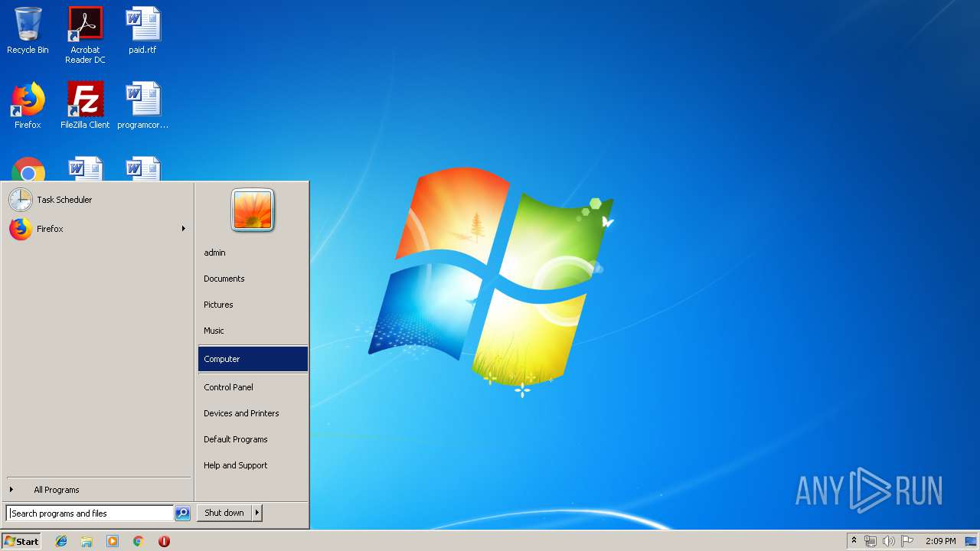This screenshot has height=551, width=980.
Task: Open Windows Explorer from taskbar
Action: (x=87, y=541)
